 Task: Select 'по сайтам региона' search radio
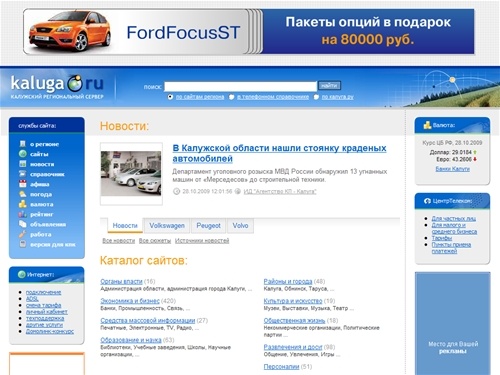tap(170, 97)
